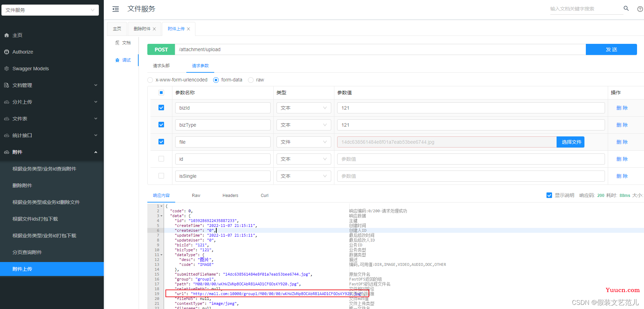Click the lock icon beside Authorize
The width and height of the screenshot is (644, 309).
point(7,52)
